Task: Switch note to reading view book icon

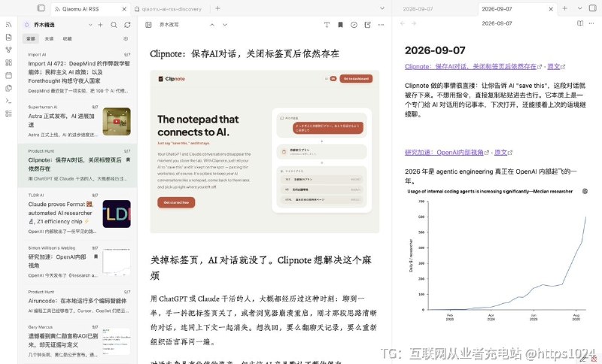Action: point(579,23)
